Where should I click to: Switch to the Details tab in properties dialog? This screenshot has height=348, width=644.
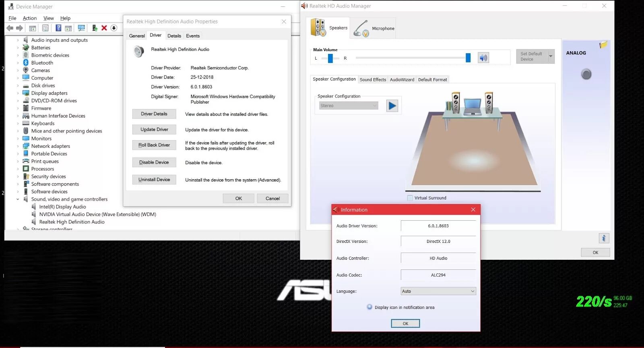pos(174,36)
